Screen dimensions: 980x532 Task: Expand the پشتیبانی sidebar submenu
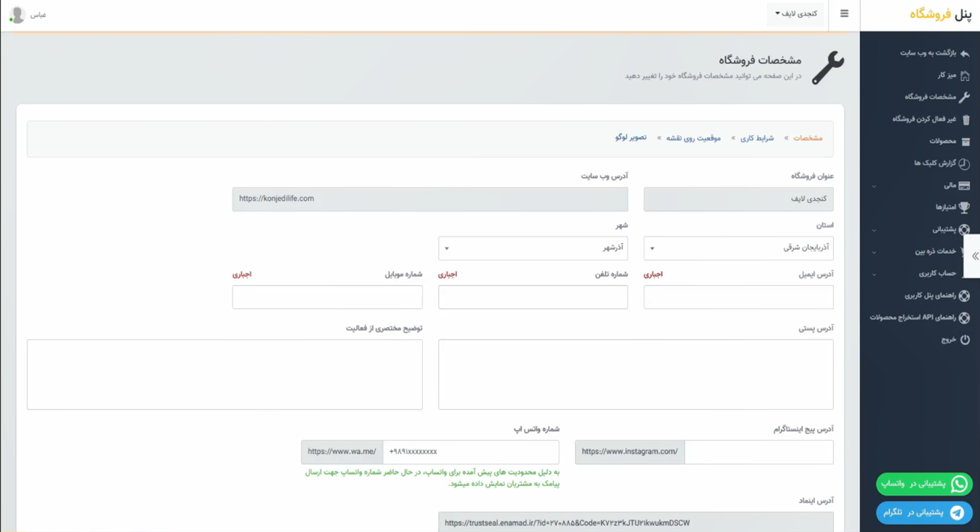(922, 229)
